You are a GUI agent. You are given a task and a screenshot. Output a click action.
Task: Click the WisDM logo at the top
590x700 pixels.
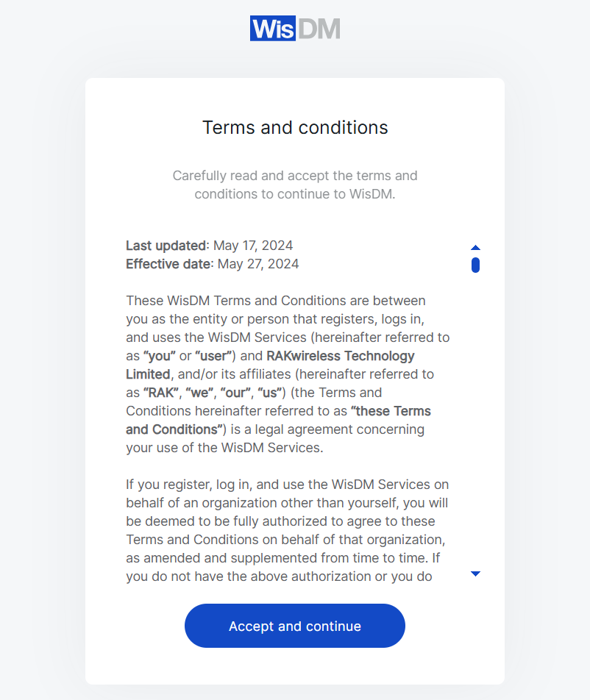coord(294,28)
